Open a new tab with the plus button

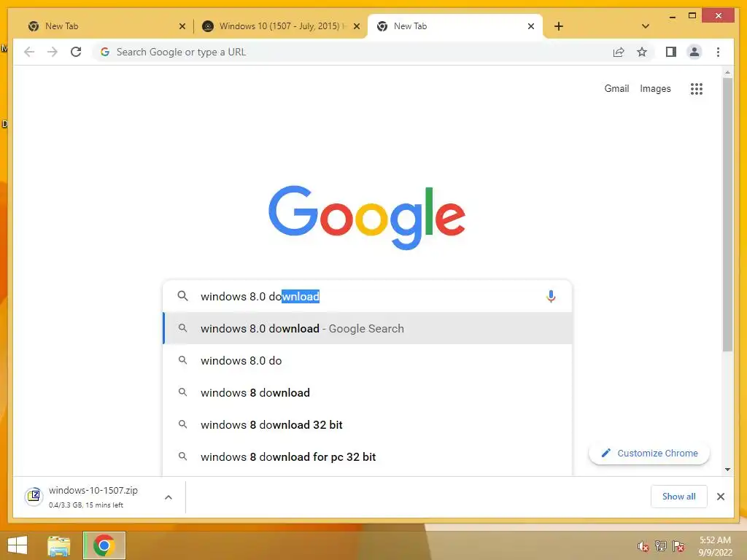click(559, 26)
